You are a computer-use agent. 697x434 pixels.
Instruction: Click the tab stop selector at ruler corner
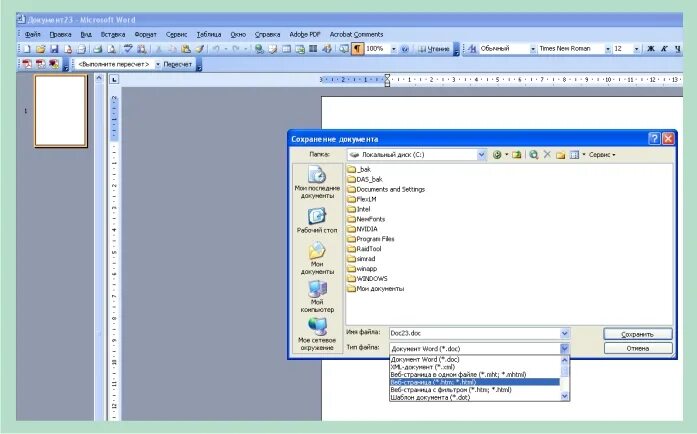click(114, 80)
